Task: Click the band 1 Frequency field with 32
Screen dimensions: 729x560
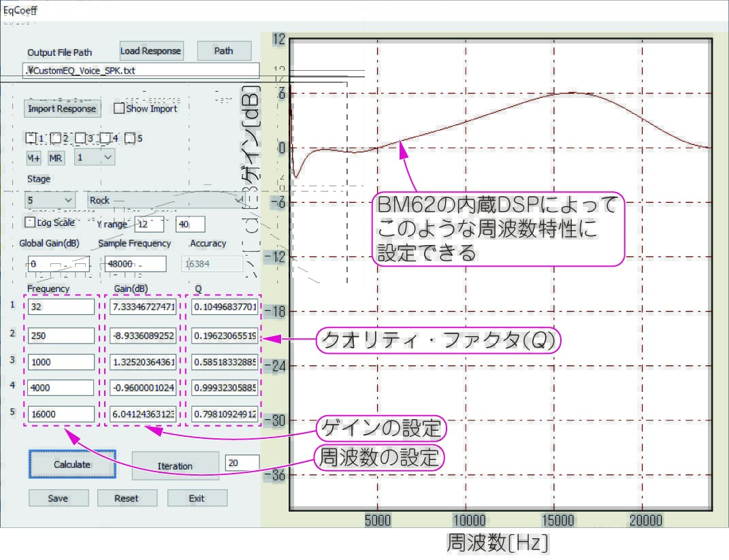Action: click(x=61, y=307)
